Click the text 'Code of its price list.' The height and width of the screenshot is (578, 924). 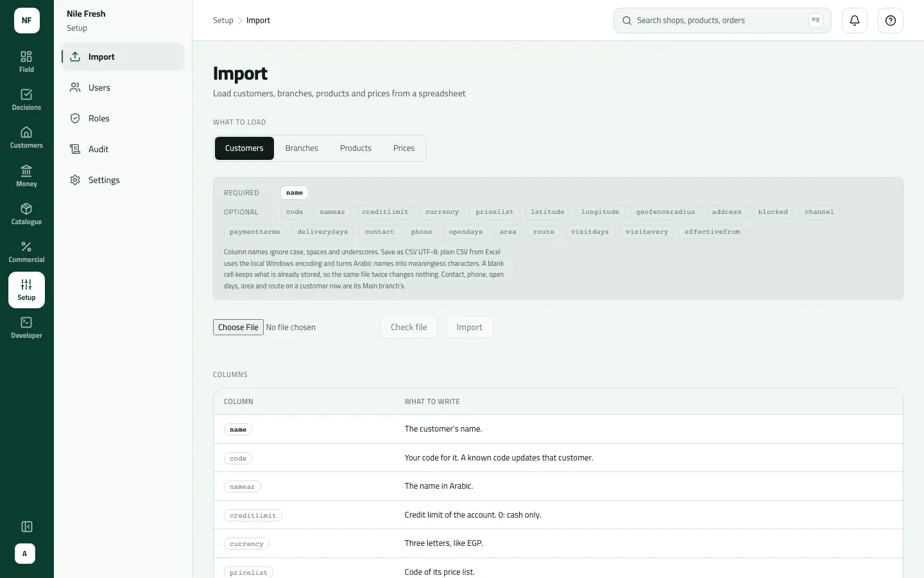tap(440, 572)
